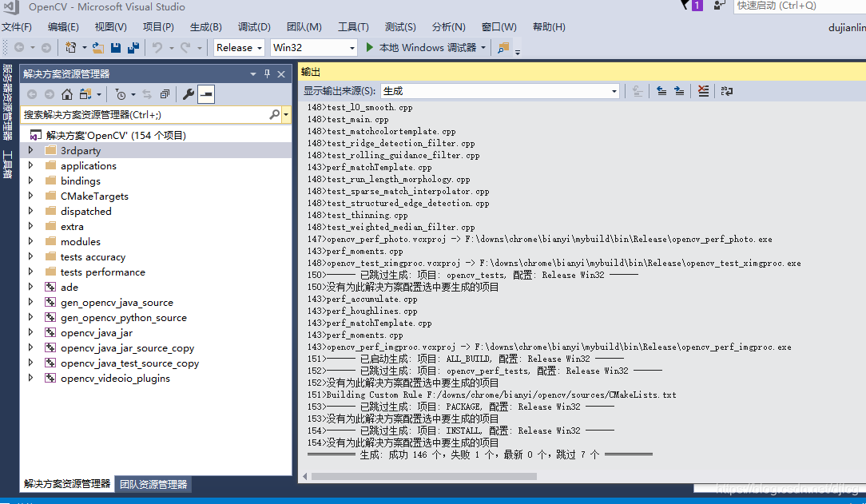Click the New Project toolbar icon
The height and width of the screenshot is (504, 866).
pyautogui.click(x=70, y=48)
